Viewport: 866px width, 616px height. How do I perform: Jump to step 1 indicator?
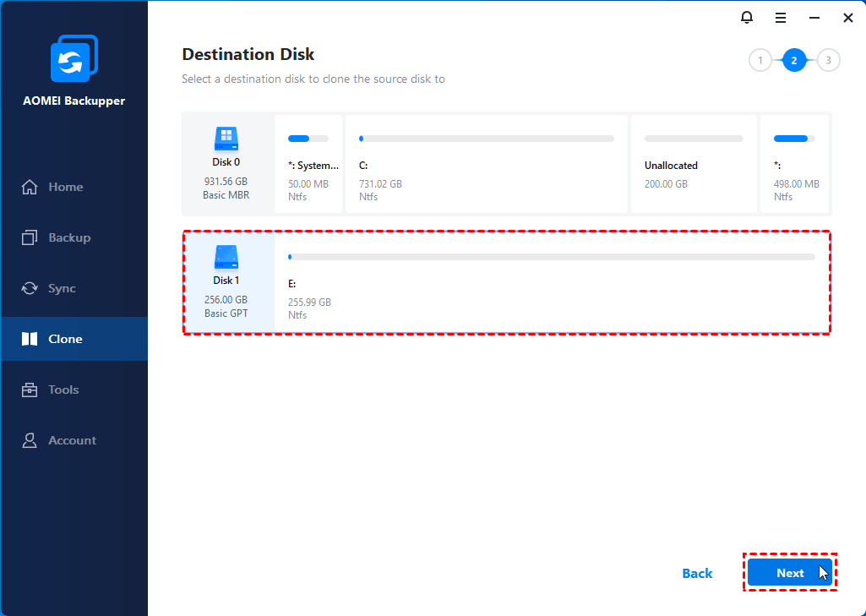[x=760, y=60]
